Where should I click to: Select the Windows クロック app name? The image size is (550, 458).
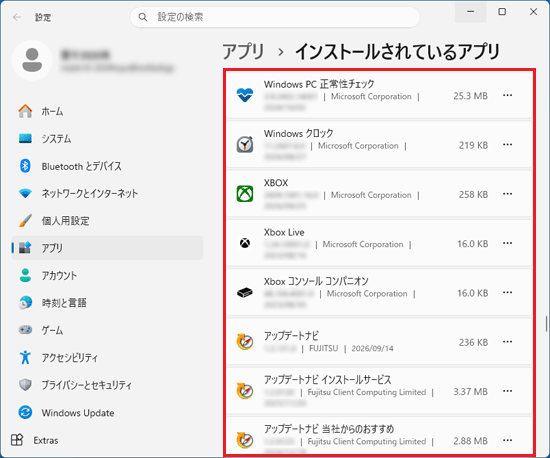click(x=299, y=133)
